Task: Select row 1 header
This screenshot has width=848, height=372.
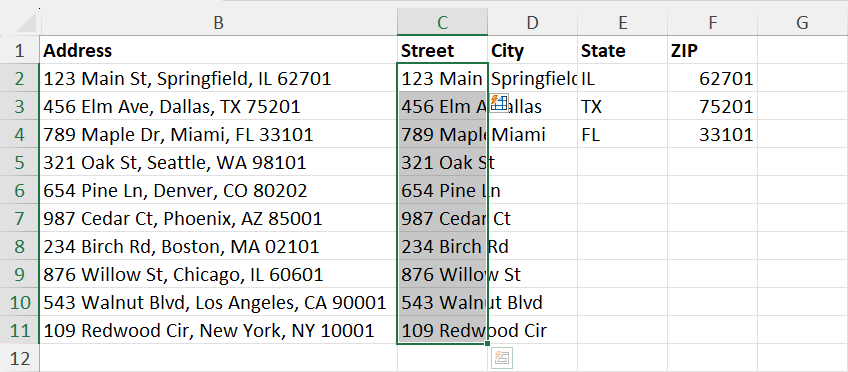Action: (x=19, y=50)
